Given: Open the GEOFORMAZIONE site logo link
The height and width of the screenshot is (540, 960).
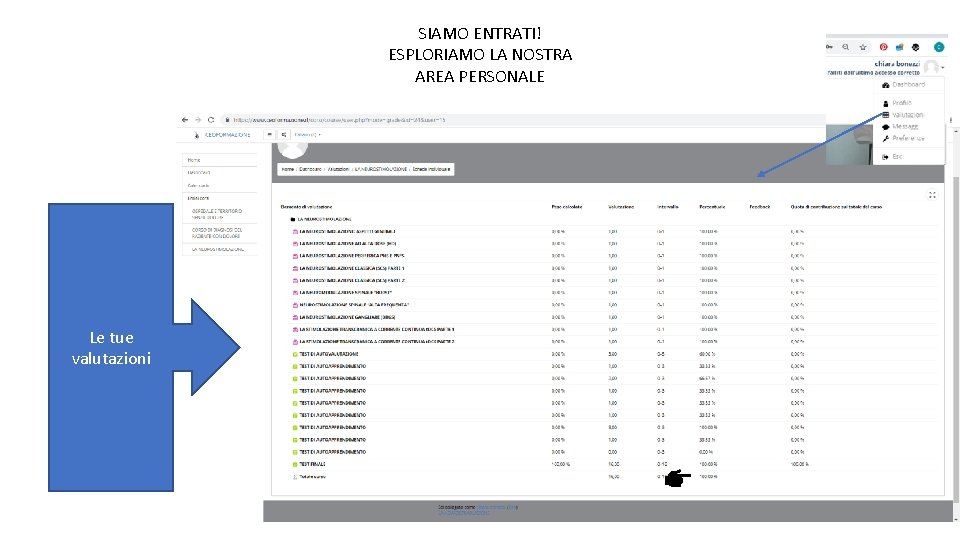Looking at the screenshot, I should pyautogui.click(x=222, y=135).
